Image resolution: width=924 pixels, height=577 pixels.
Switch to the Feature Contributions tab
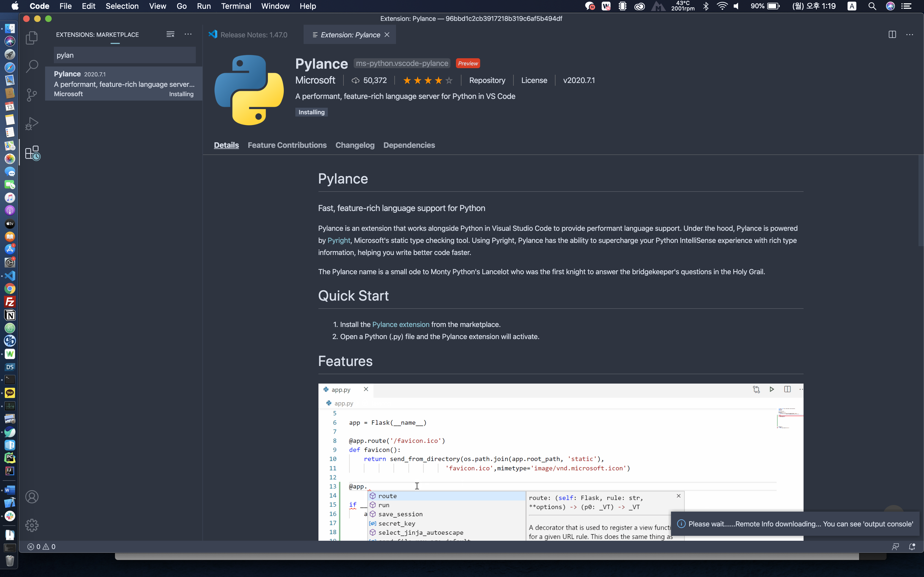tap(287, 145)
